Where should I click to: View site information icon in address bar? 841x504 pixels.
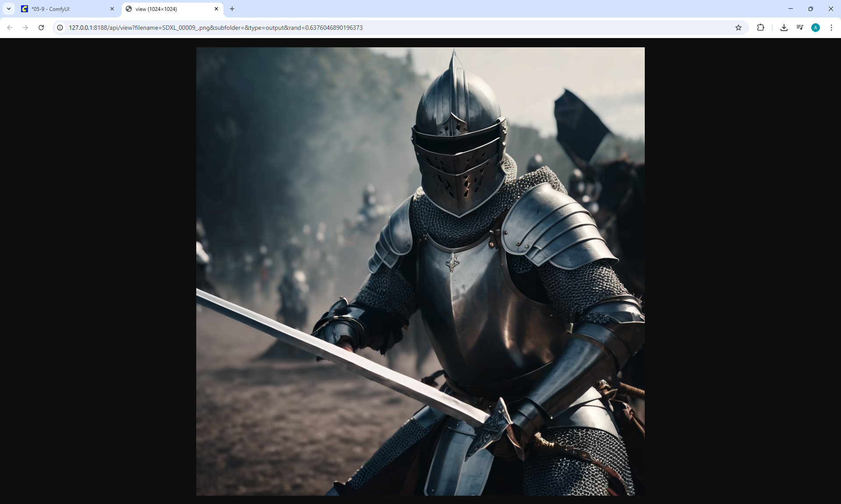[60, 28]
